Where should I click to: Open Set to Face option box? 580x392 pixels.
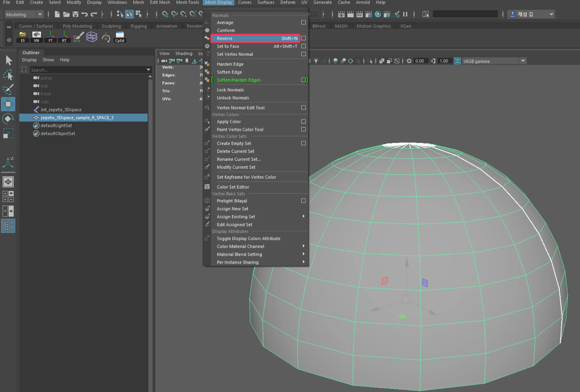tap(303, 46)
